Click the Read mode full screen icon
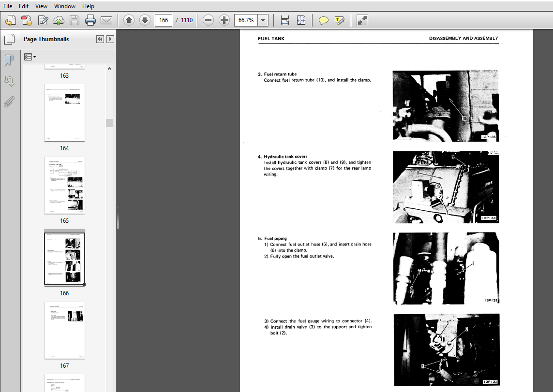 tap(362, 20)
